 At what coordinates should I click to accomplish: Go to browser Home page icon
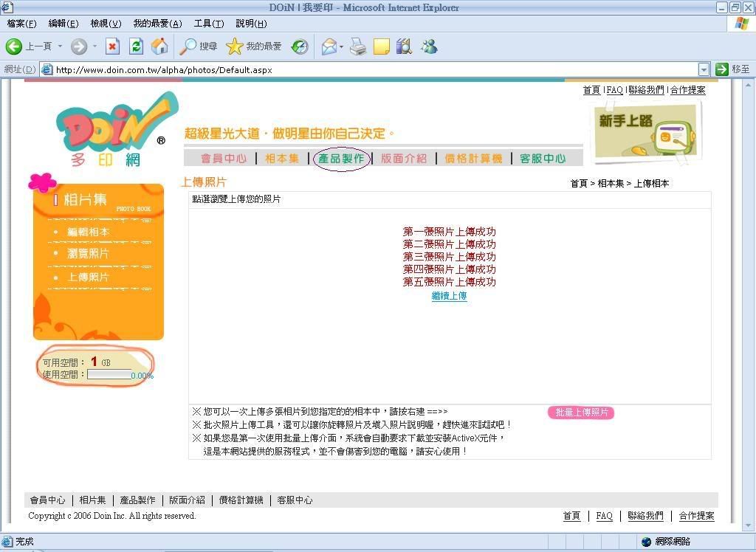pyautogui.click(x=159, y=46)
